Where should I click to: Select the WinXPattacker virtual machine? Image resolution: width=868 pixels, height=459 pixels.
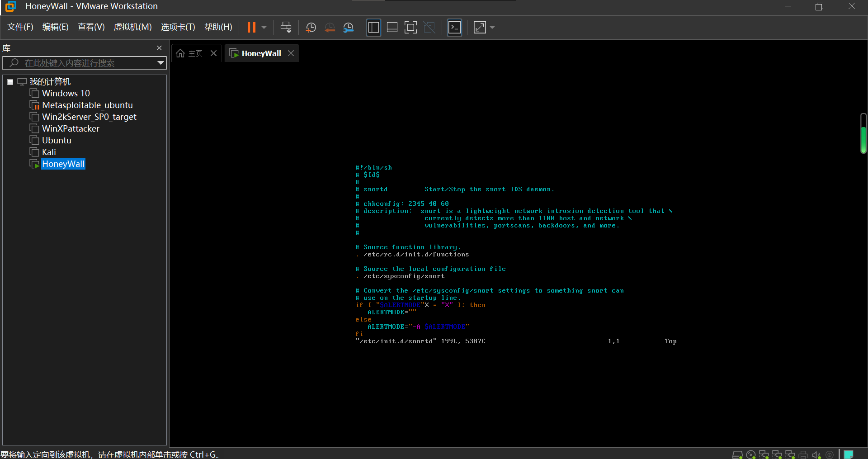tap(71, 129)
